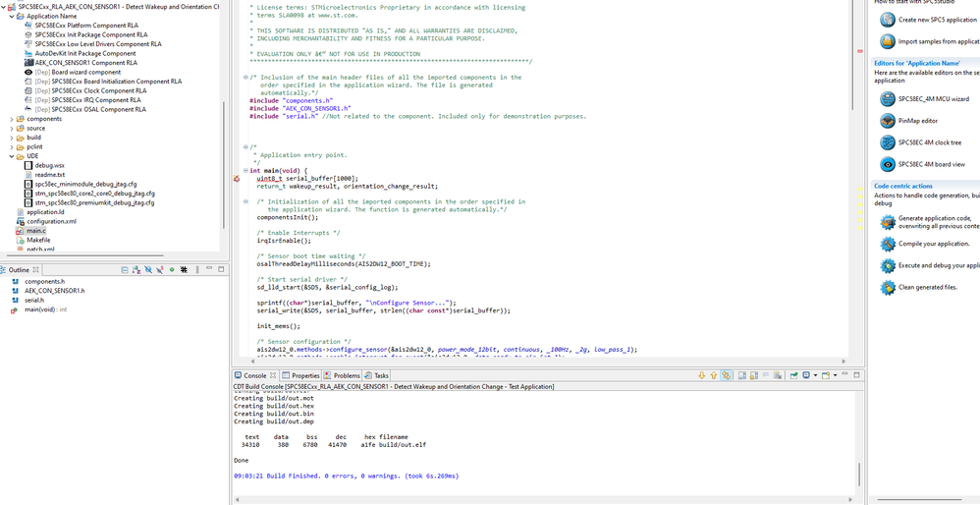Pin the current Console

point(793,375)
